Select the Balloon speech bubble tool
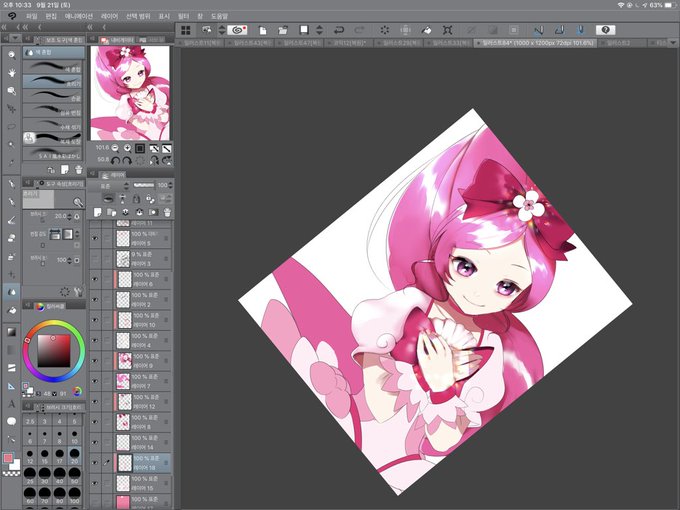Viewport: 680px width, 510px height. click(12, 421)
